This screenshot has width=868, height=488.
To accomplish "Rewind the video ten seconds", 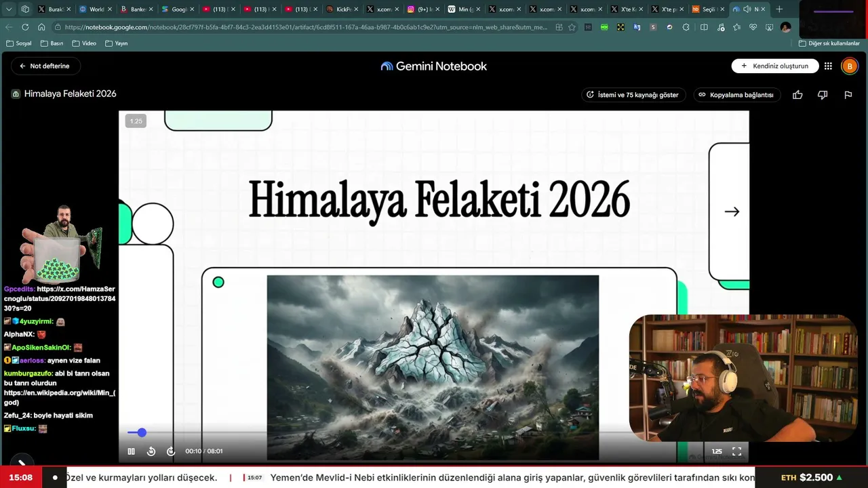I will 151,451.
